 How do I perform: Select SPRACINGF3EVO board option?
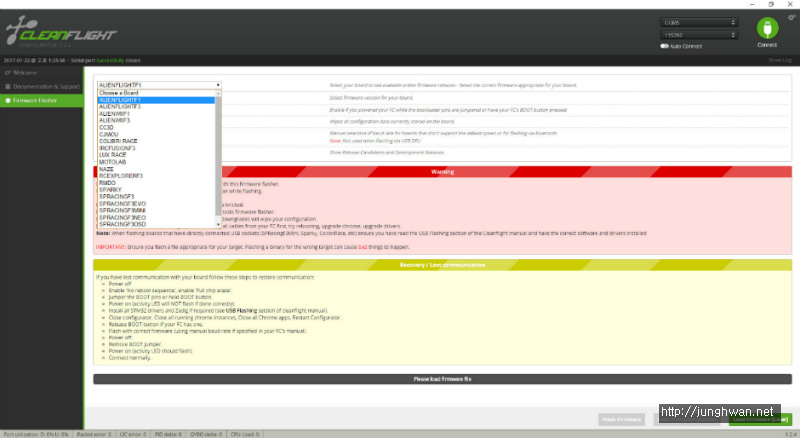point(156,204)
